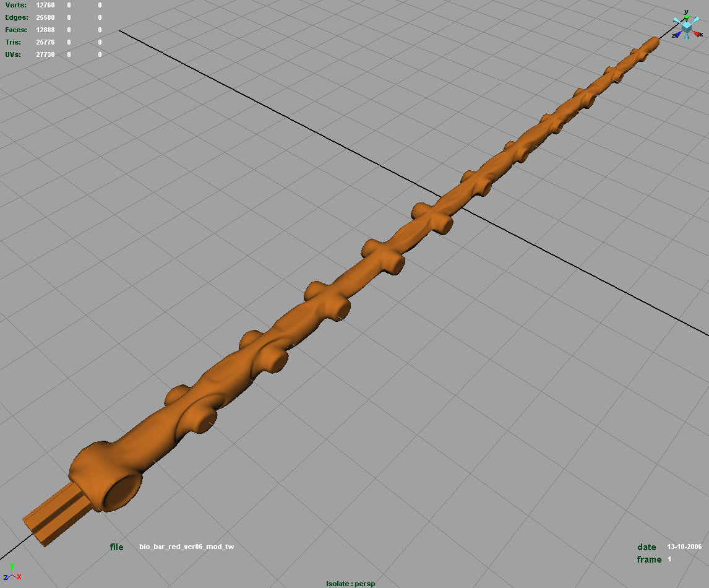Click the upper-right cyan cone on view compass
709x588 pixels.
[695, 20]
